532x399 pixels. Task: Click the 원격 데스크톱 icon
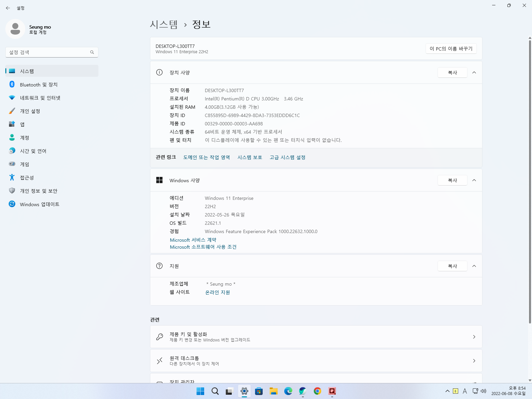point(160,361)
